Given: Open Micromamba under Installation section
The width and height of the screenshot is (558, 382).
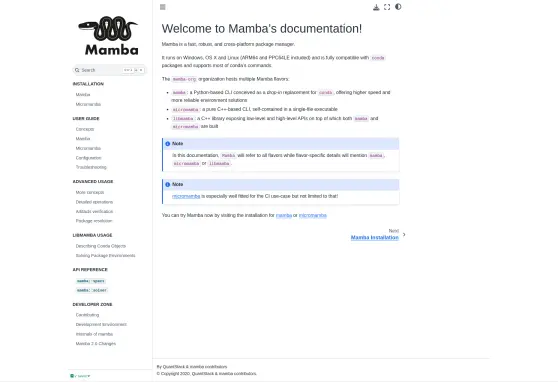Looking at the screenshot, I should point(88,104).
